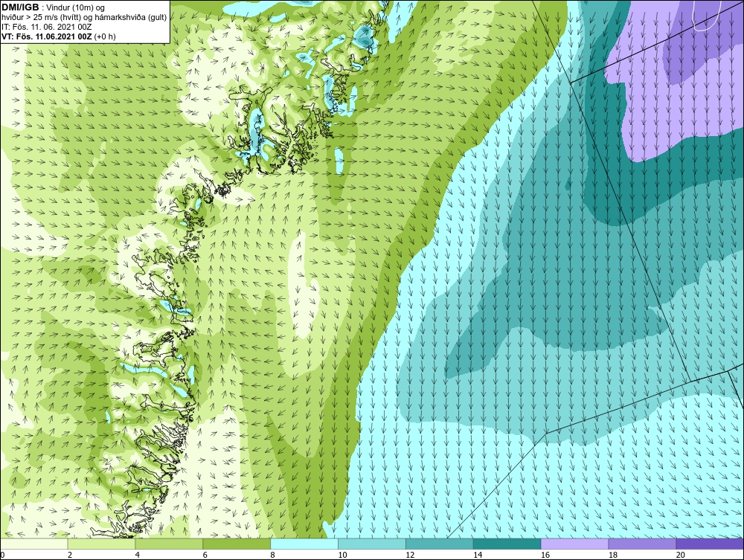The image size is (744, 560).
Task: Click the 'Vindur (10m) og' label
Action: (77, 8)
